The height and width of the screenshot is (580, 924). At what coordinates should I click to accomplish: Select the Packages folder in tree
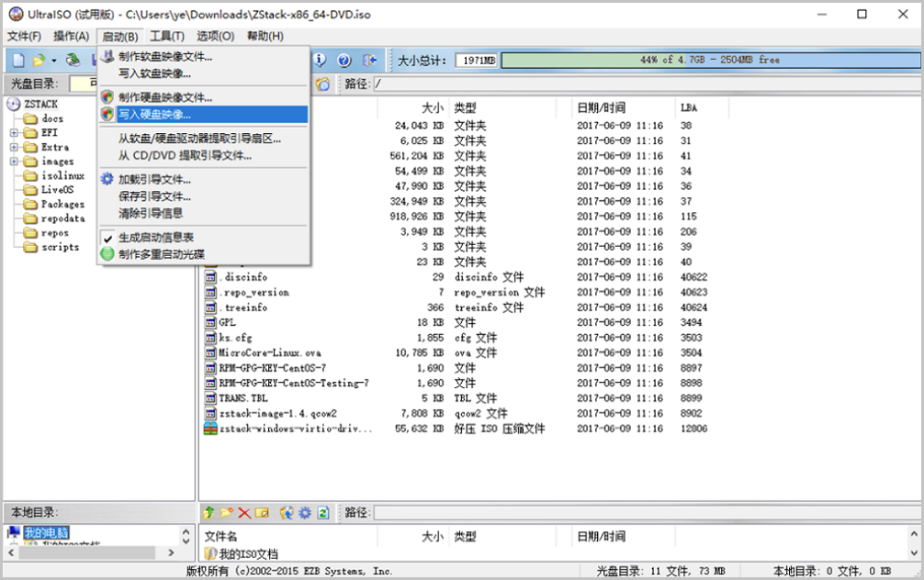(x=62, y=205)
